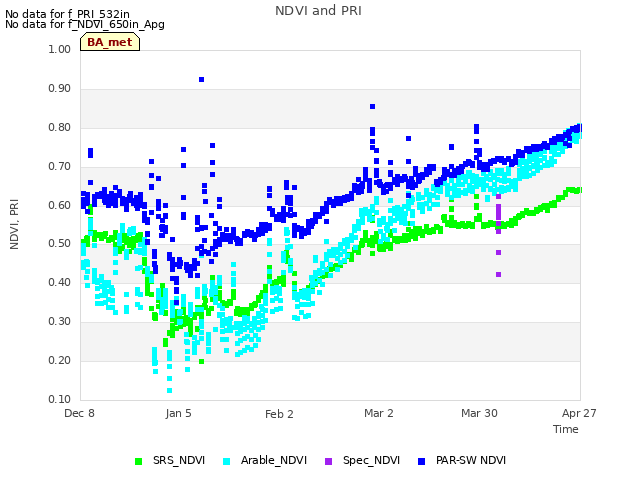Viewport: 640px width, 480px height.
Task: Click the y-axis label NDVI, PRI
Action: tap(14, 224)
